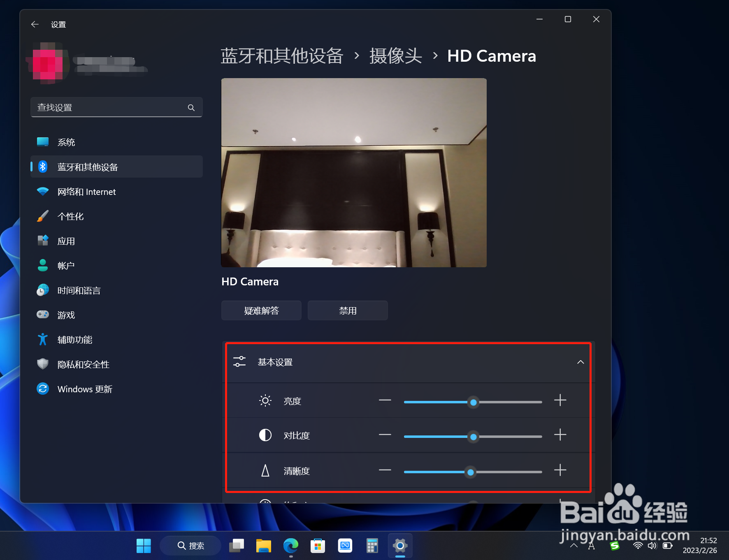This screenshot has height=560, width=729.
Task: Click the 清晰度 sharpness slider handle
Action: (471, 472)
